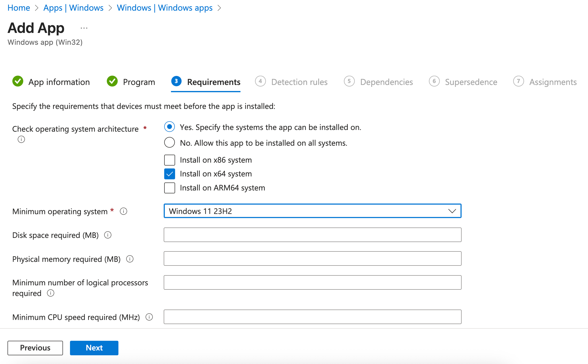588x364 pixels.
Task: Click the Next button
Action: 94,348
